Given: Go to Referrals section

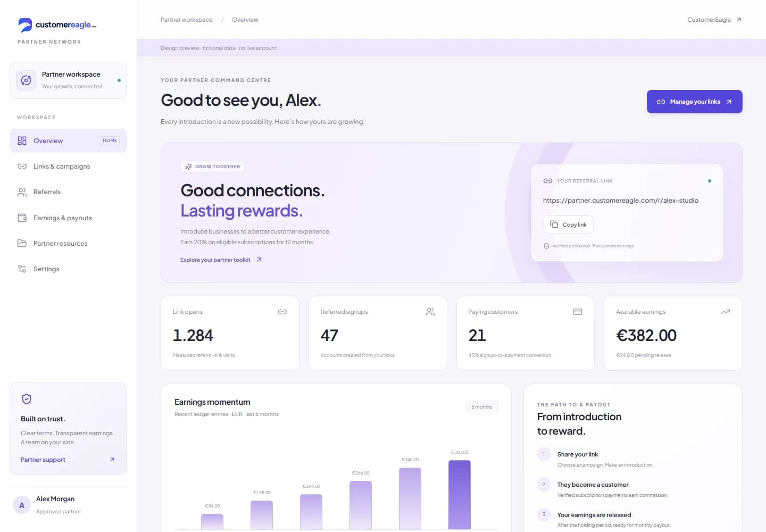Looking at the screenshot, I should click(x=68, y=192).
